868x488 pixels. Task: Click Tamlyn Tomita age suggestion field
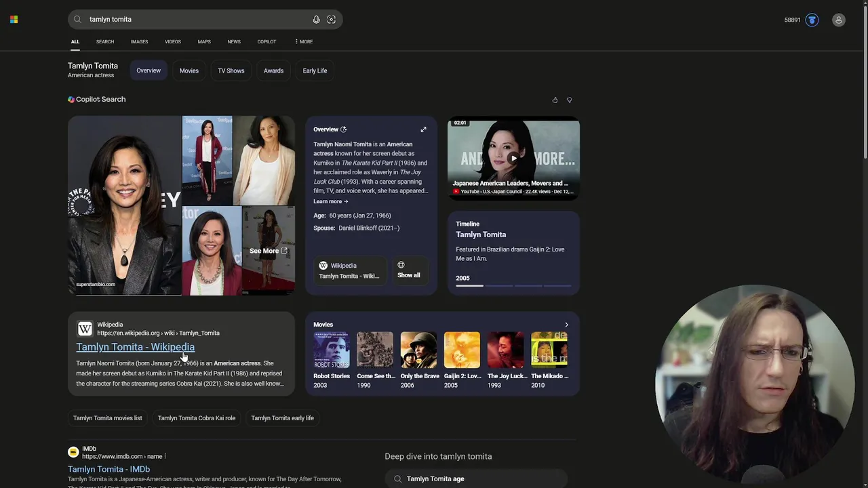[x=476, y=479]
